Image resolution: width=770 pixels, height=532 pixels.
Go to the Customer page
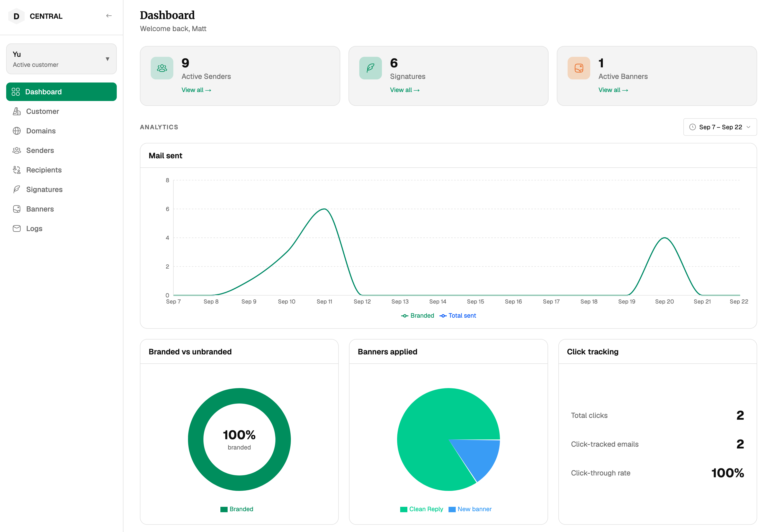(61, 111)
